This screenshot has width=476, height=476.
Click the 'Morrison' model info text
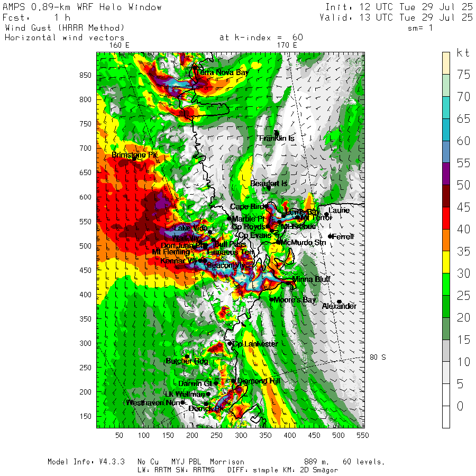pos(227,462)
